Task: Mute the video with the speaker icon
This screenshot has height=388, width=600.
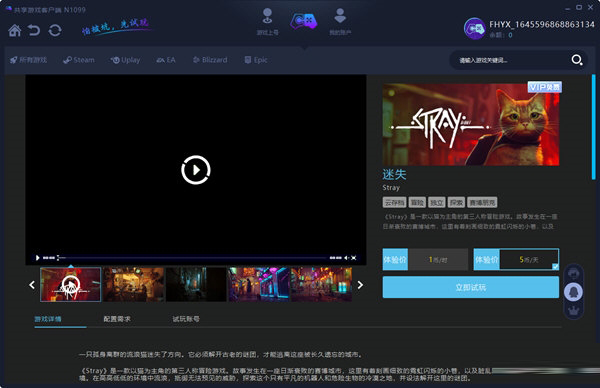Action: click(346, 258)
